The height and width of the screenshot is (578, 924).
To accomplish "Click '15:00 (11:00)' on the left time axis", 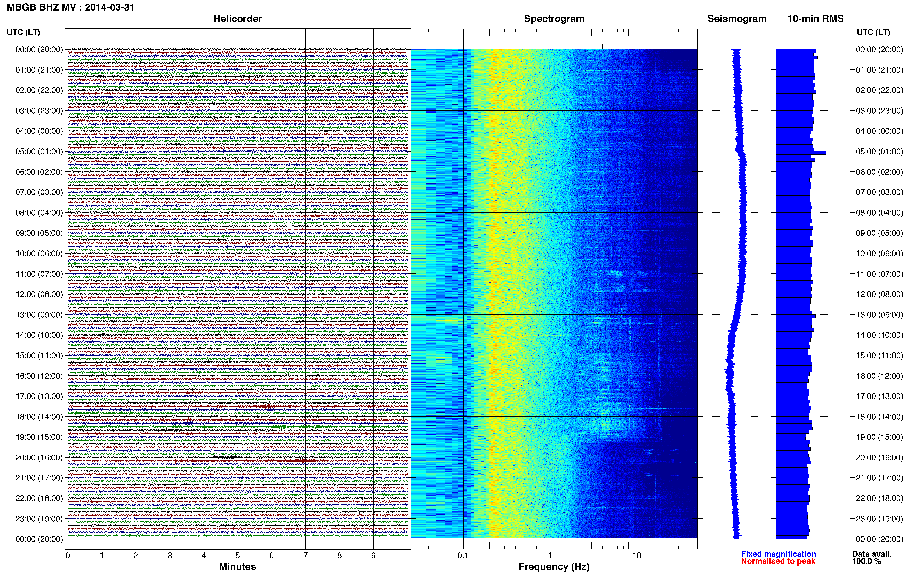I will click(x=39, y=355).
